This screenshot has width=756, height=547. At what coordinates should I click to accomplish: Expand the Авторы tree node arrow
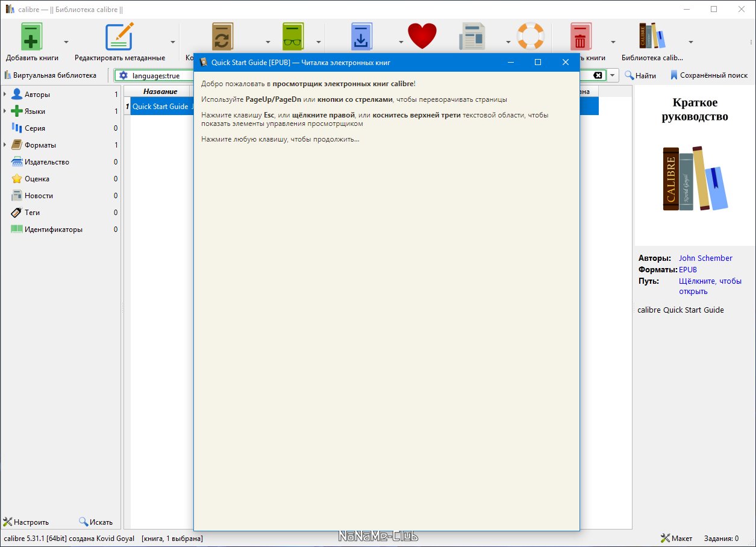point(5,95)
